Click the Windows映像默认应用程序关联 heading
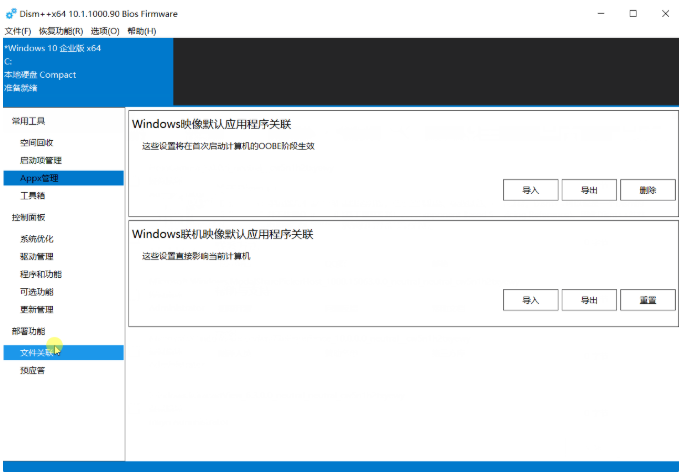This screenshot has width=681, height=472. [212, 124]
